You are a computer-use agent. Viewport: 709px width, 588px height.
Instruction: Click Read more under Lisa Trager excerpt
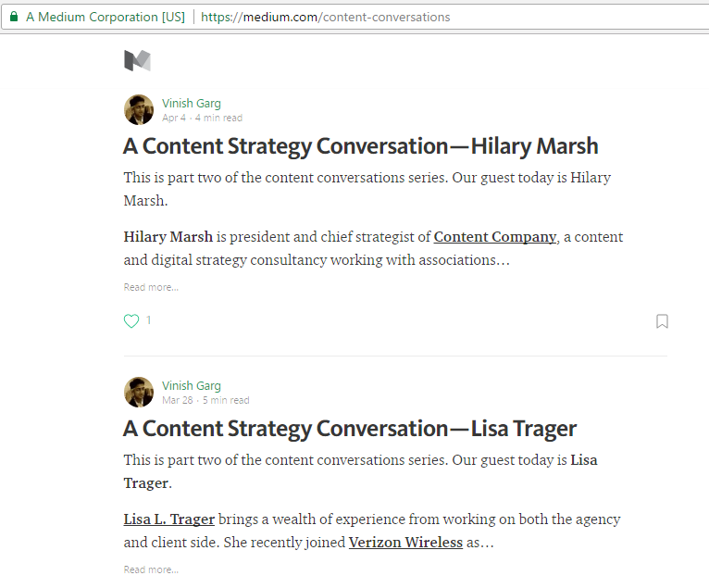pos(151,569)
